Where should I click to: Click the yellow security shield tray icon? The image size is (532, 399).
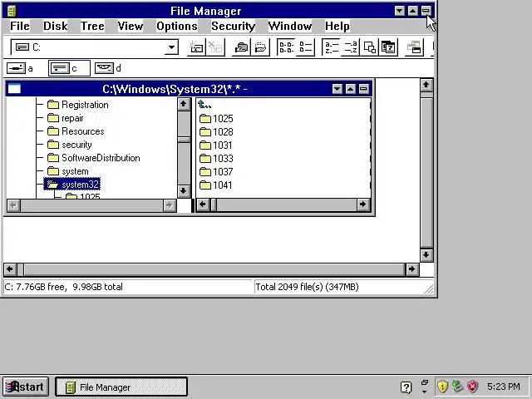442,386
